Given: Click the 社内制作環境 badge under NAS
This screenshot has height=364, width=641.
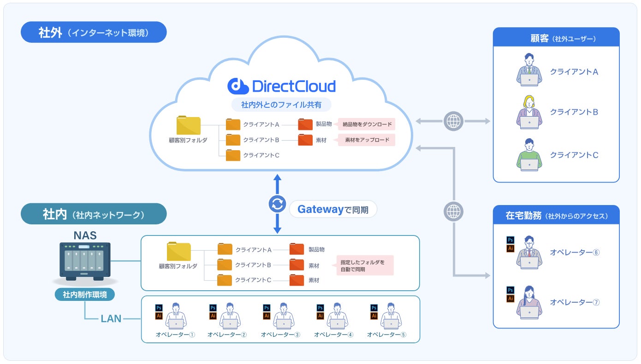Looking at the screenshot, I should (85, 294).
